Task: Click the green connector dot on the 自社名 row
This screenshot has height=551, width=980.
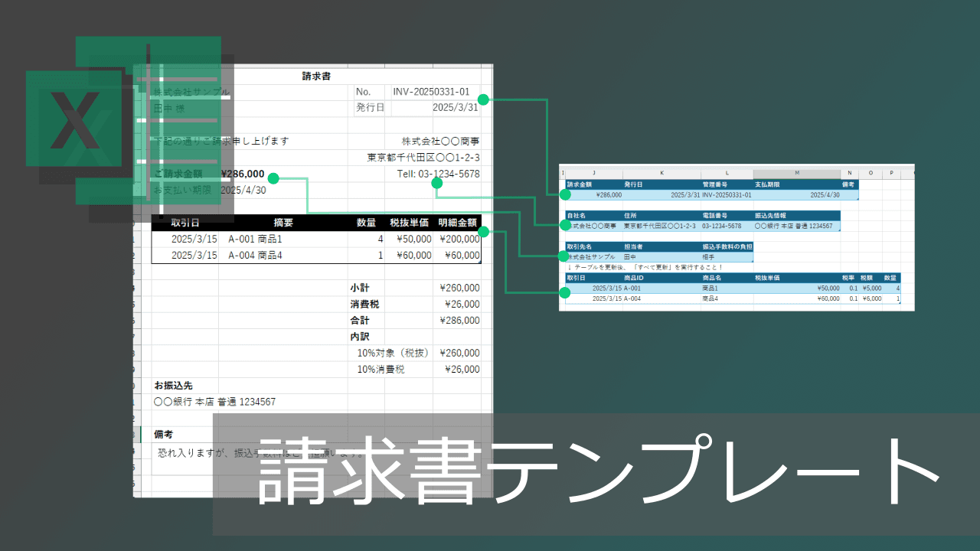Action: (x=566, y=224)
